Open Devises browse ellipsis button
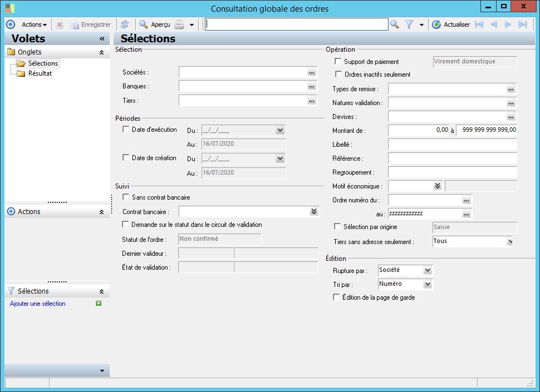Viewport: 540px width, 392px height. (510, 117)
